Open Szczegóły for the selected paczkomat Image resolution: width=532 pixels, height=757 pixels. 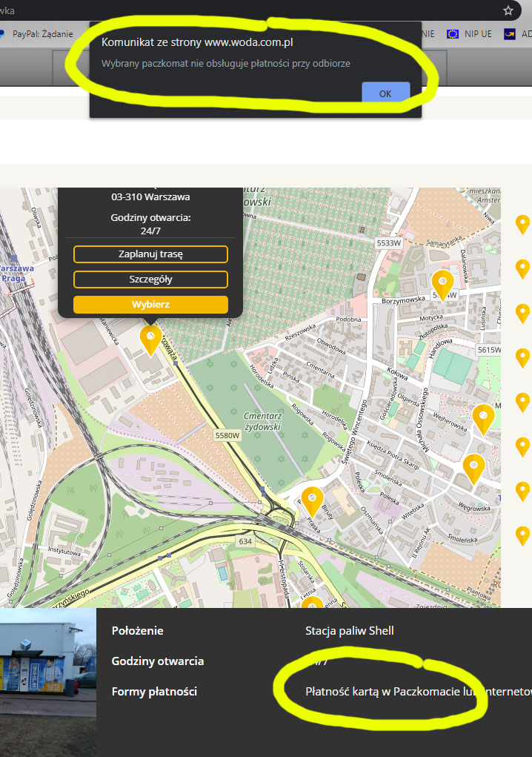[x=150, y=279]
